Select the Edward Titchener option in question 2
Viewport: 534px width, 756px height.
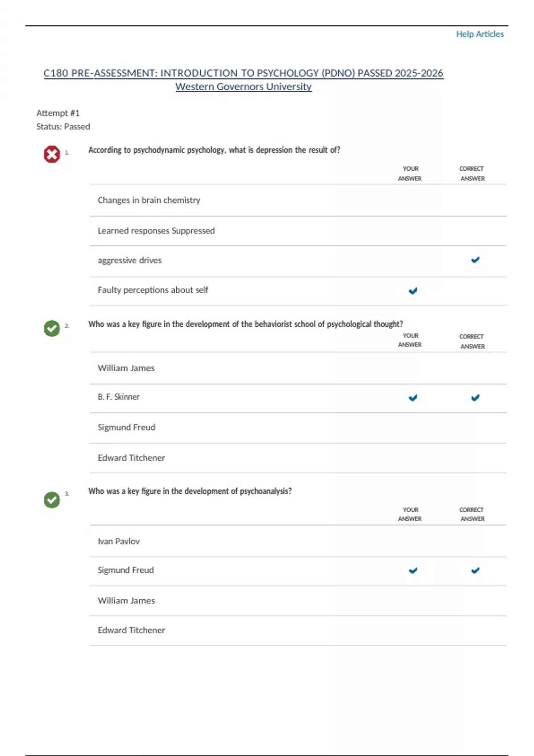pyautogui.click(x=131, y=458)
